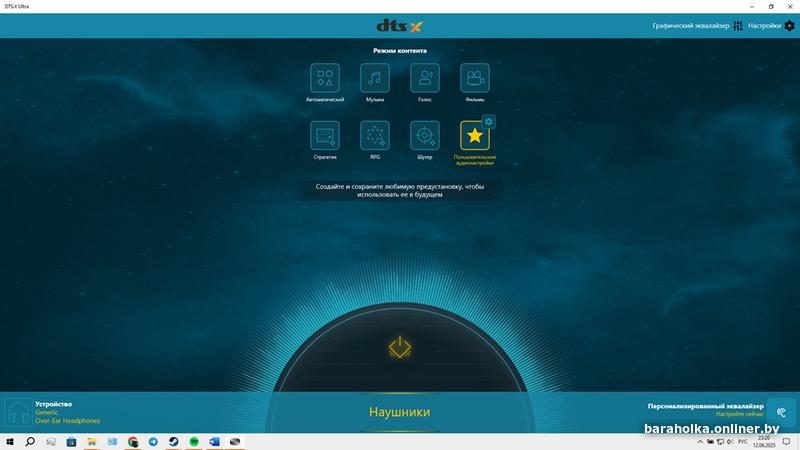
Task: Select the star custom audio settings icon
Action: click(474, 136)
